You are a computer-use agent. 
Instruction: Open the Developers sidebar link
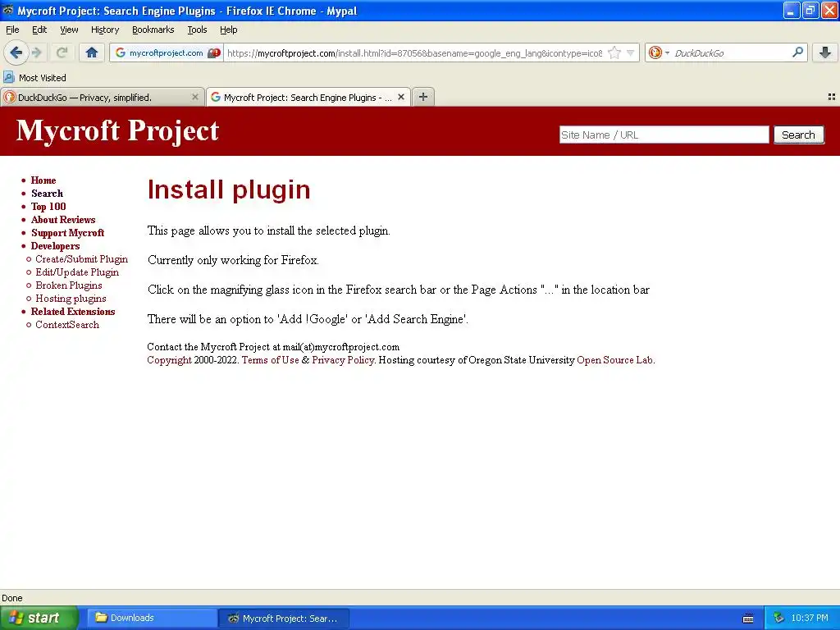pyautogui.click(x=55, y=246)
